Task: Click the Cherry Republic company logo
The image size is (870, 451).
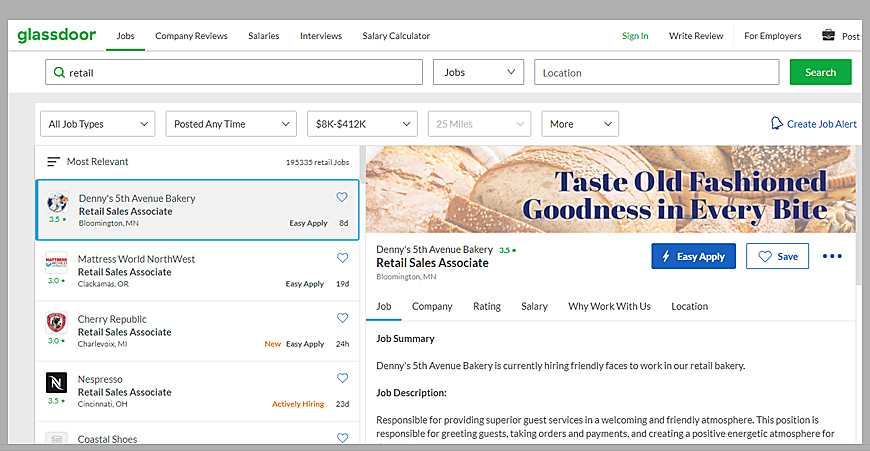Action: [57, 322]
